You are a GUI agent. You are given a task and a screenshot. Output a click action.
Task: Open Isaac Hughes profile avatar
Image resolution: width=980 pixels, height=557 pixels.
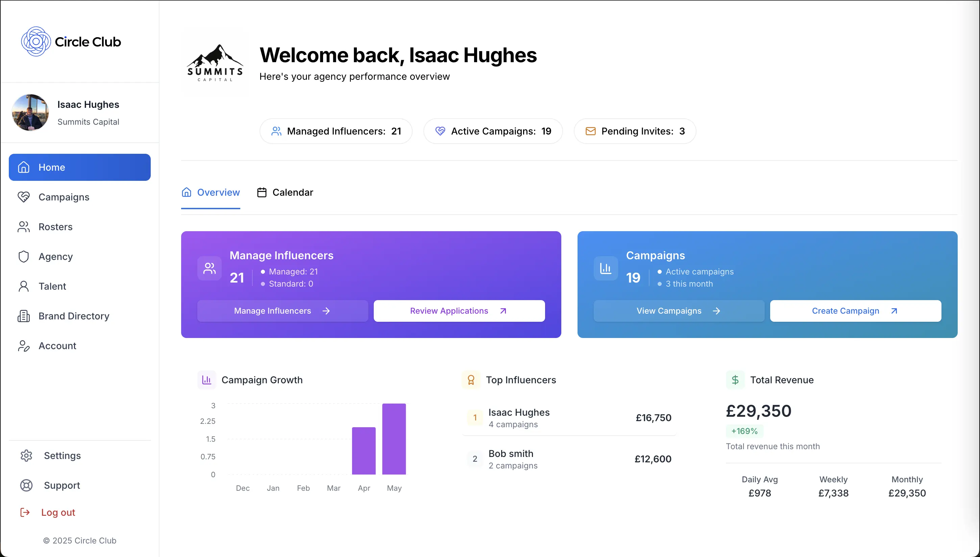(x=31, y=113)
